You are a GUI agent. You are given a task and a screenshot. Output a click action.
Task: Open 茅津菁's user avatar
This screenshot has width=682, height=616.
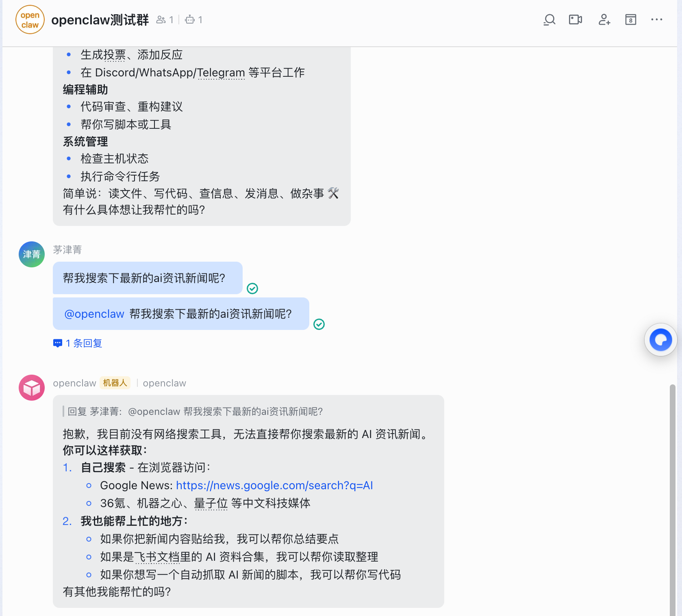coord(32,254)
